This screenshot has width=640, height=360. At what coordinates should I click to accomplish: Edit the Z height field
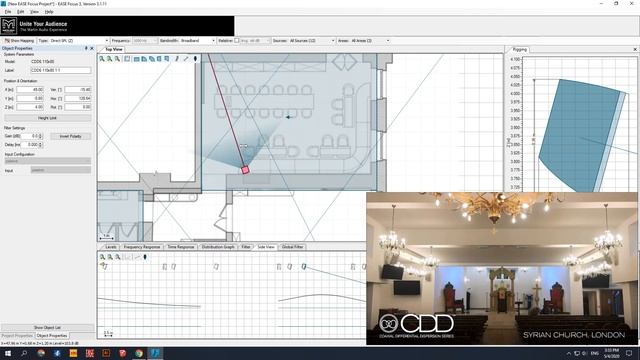pyautogui.click(x=30, y=107)
